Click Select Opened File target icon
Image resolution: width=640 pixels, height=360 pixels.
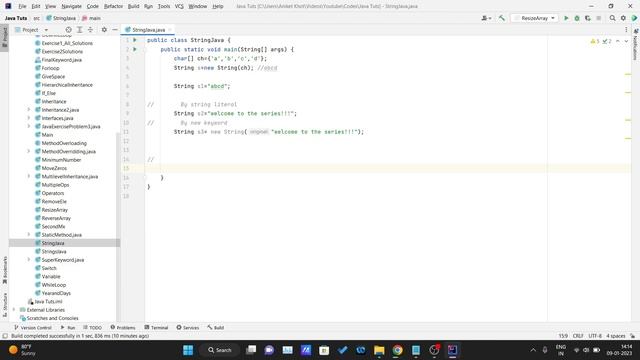pyautogui.click(x=69, y=30)
